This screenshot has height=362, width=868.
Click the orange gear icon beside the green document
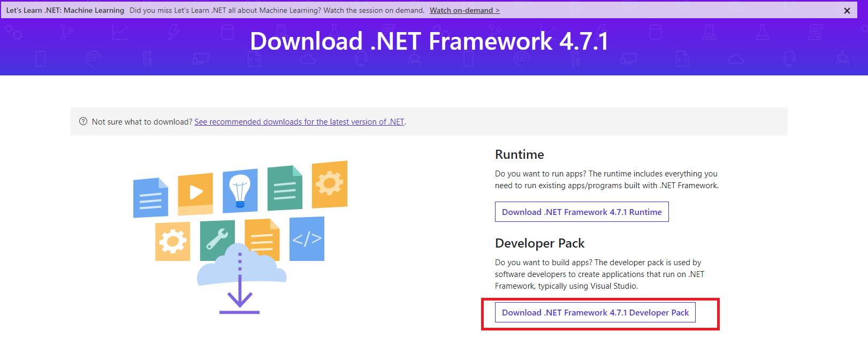[330, 184]
